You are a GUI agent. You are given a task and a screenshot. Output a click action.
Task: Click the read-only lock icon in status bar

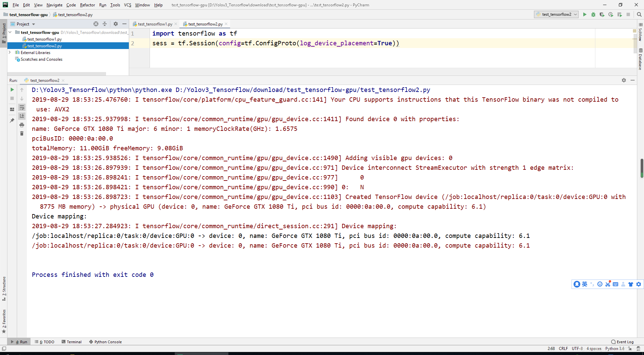630,349
